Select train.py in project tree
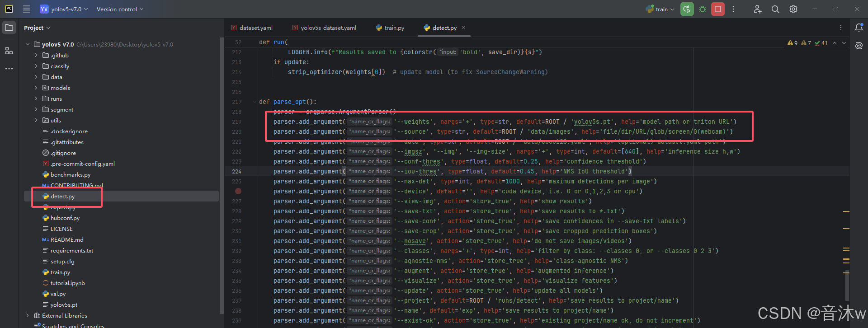This screenshot has width=868, height=328. [60, 272]
